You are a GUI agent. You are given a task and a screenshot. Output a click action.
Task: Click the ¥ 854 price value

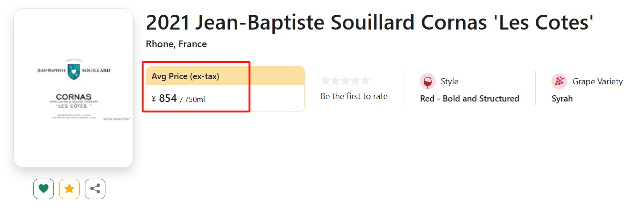coord(164,99)
